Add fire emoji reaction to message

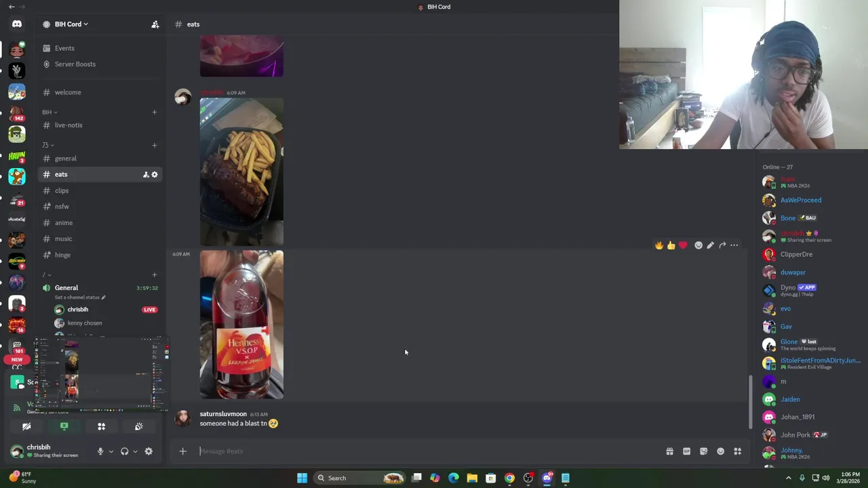point(659,245)
